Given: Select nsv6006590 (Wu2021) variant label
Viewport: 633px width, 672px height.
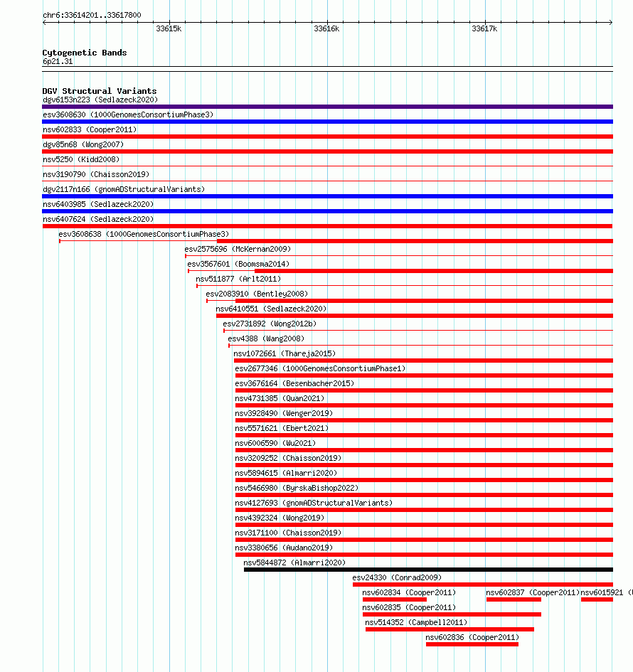Looking at the screenshot, I should click(x=275, y=444).
